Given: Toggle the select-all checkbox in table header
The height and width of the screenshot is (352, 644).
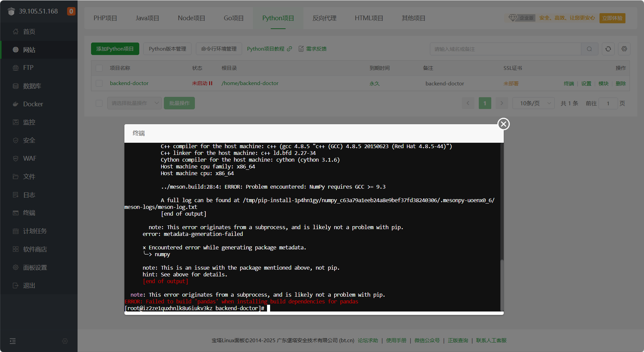Looking at the screenshot, I should point(99,68).
